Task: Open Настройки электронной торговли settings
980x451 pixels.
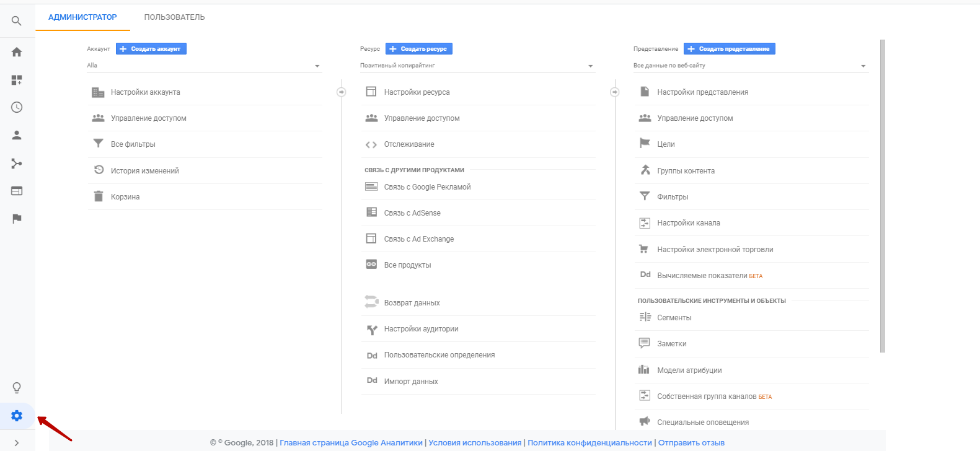Action: (715, 250)
